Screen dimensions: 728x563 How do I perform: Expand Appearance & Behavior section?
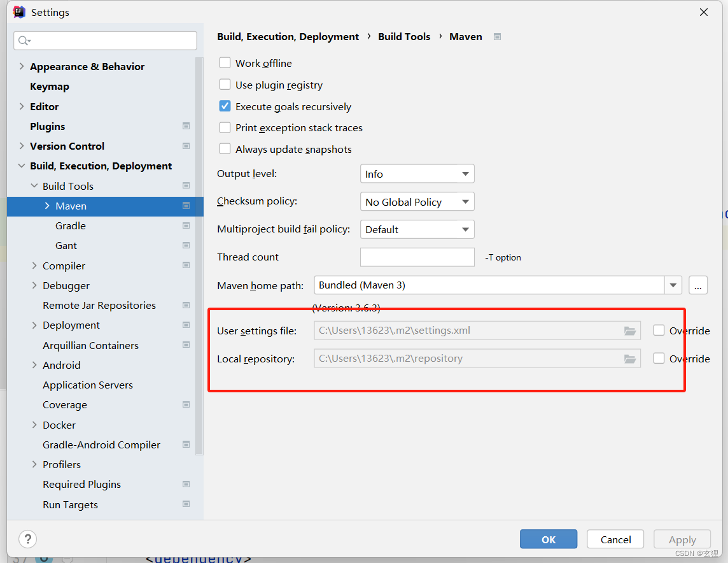coord(22,66)
